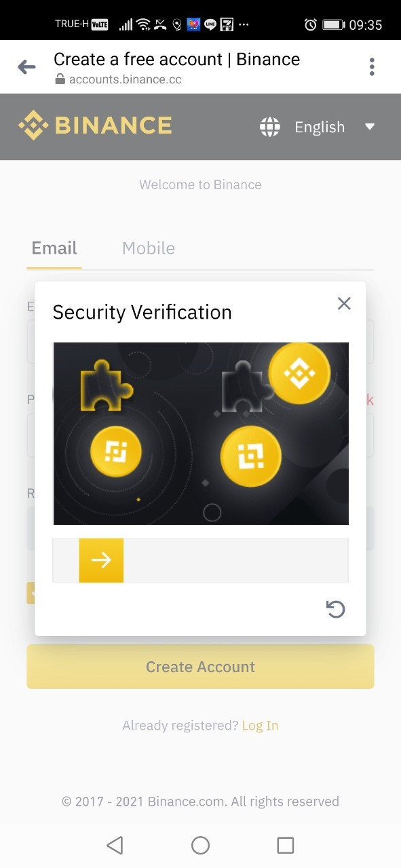Close the Security Verification dialog
Image resolution: width=401 pixels, height=868 pixels.
[x=344, y=304]
